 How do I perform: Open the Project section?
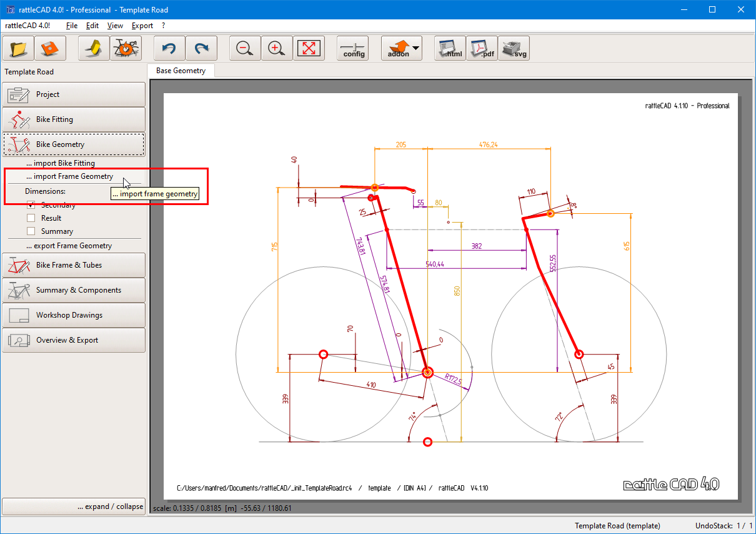(74, 94)
